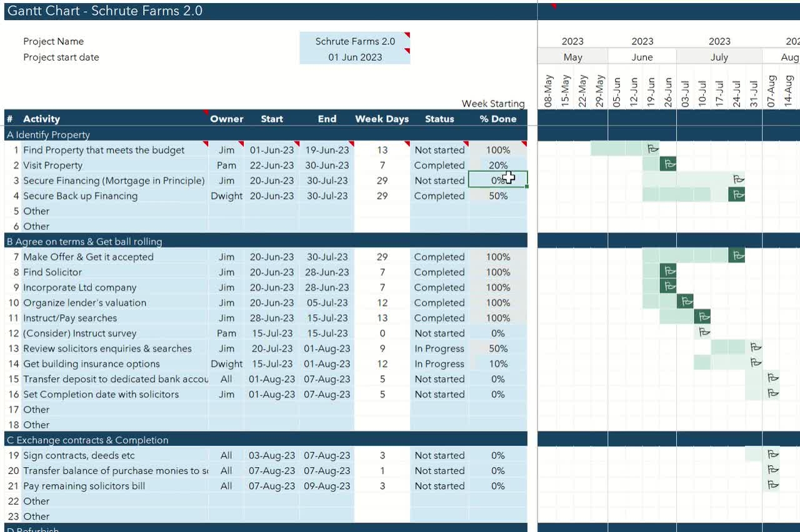This screenshot has width=800, height=532.
Task: Click the Week Days column header
Action: pyautogui.click(x=381, y=119)
